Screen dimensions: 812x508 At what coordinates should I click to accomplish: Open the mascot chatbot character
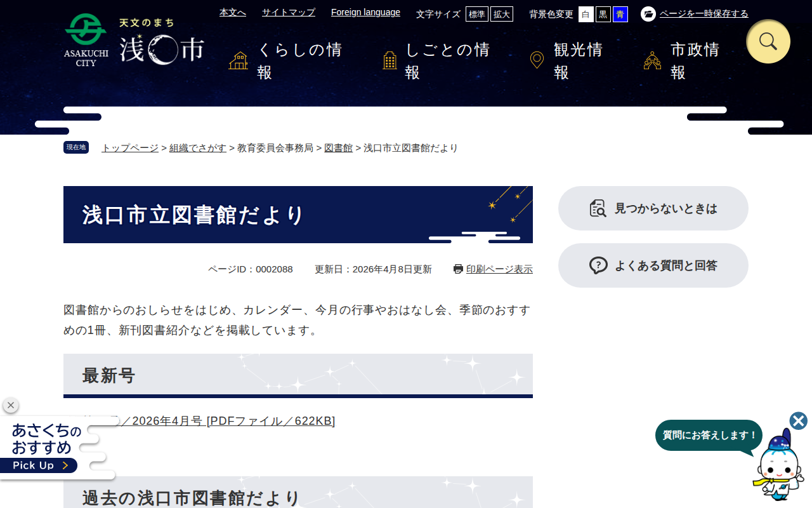click(x=778, y=465)
